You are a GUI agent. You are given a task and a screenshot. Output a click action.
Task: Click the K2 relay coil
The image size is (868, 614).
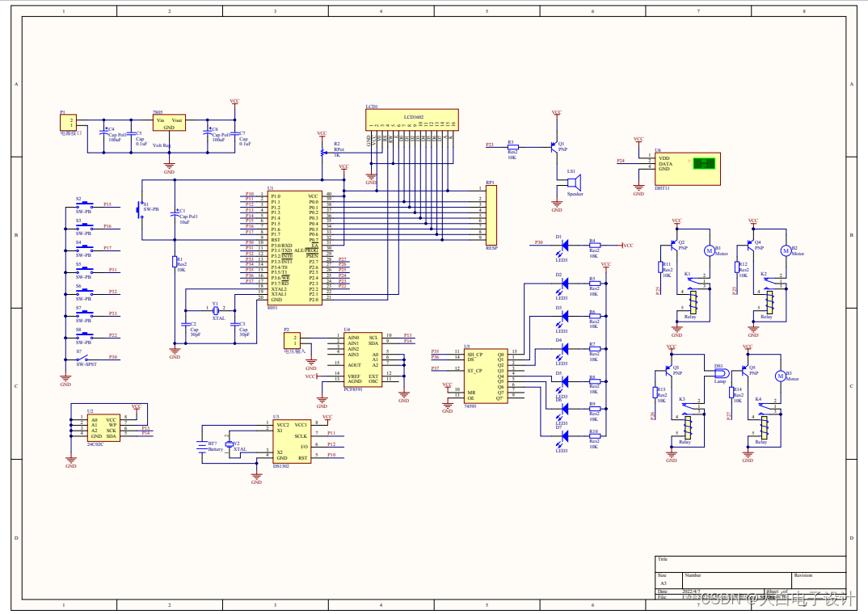(769, 303)
